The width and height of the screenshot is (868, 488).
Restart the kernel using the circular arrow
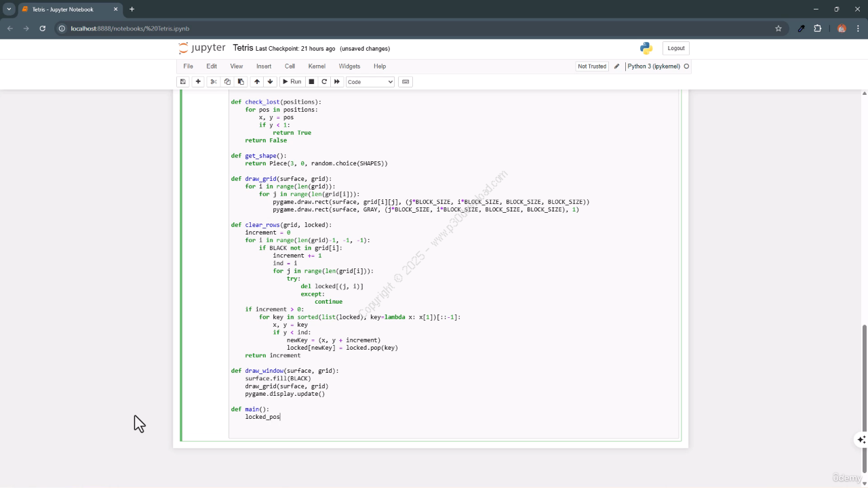324,82
